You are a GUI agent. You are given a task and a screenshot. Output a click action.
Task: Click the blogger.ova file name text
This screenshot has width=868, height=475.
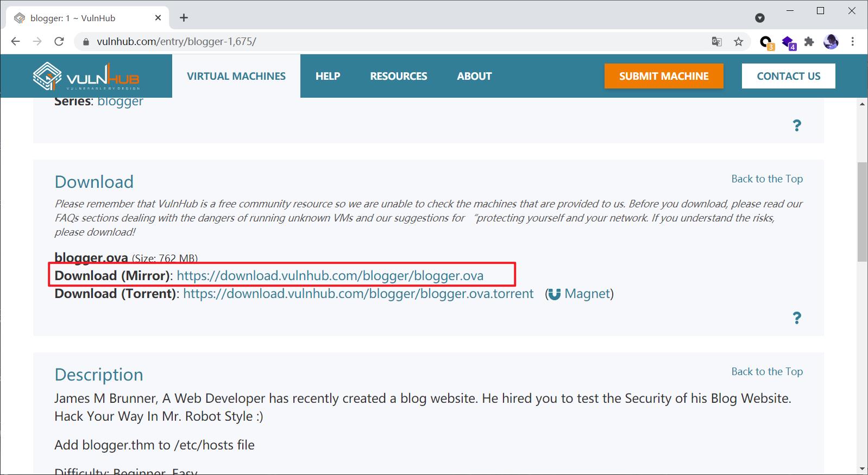pyautogui.click(x=91, y=258)
